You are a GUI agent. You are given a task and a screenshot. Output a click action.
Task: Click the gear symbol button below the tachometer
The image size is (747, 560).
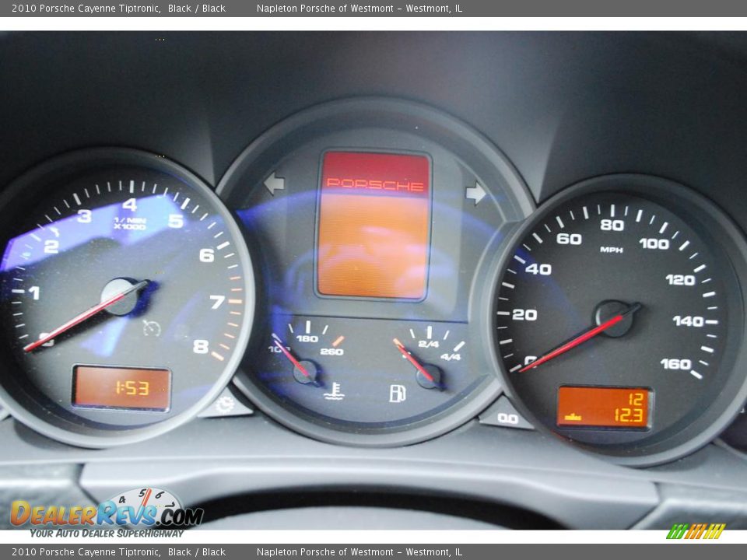(225, 404)
